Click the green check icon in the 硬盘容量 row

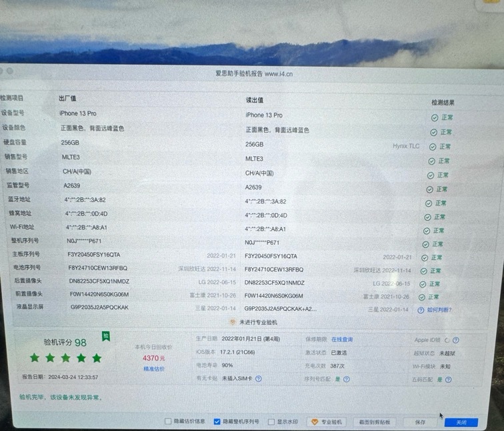click(433, 147)
